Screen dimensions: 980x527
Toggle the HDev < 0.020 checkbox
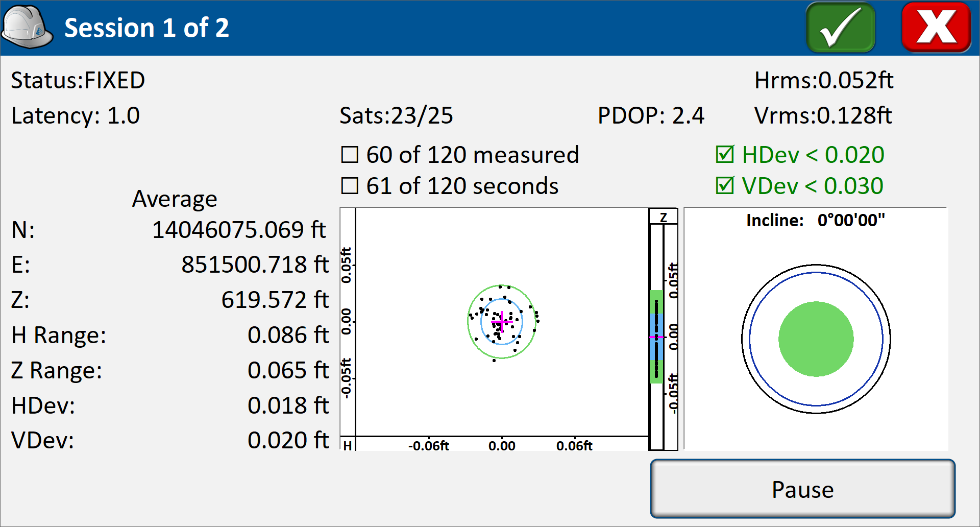tap(725, 154)
